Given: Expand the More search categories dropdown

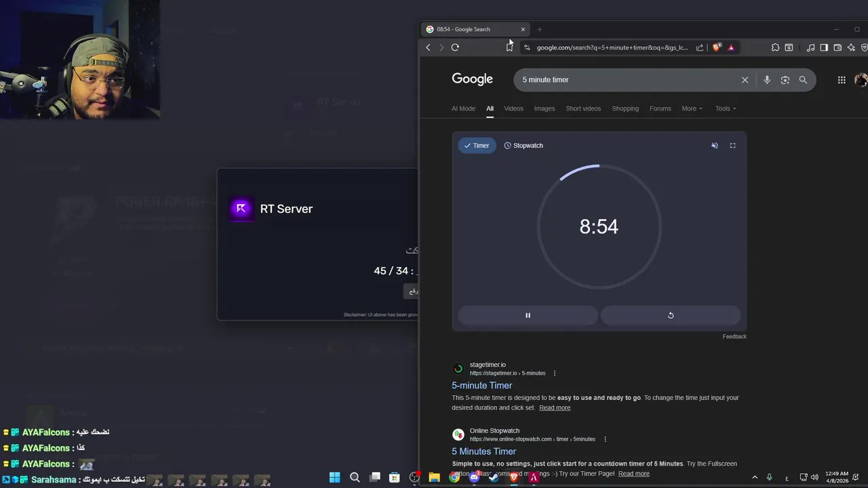Looking at the screenshot, I should [x=692, y=108].
